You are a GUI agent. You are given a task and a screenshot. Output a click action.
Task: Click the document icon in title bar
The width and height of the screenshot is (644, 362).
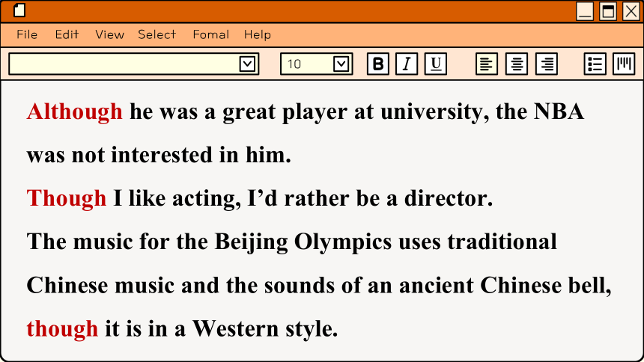pyautogui.click(x=19, y=10)
